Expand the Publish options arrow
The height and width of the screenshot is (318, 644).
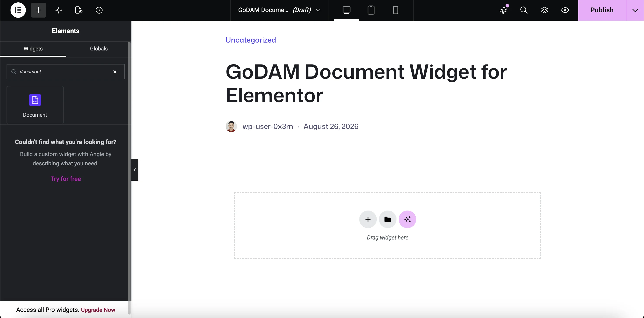[635, 10]
